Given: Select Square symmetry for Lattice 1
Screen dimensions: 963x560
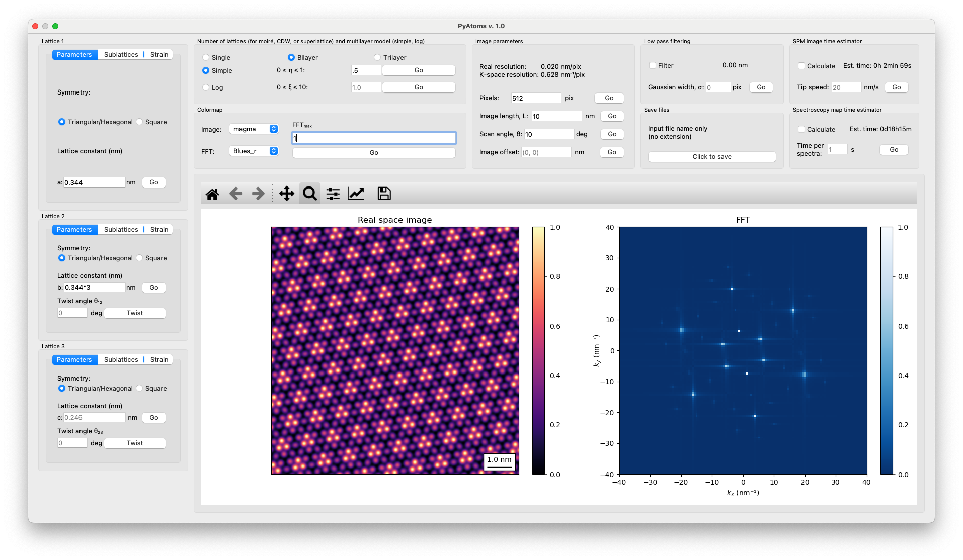Looking at the screenshot, I should pyautogui.click(x=139, y=122).
